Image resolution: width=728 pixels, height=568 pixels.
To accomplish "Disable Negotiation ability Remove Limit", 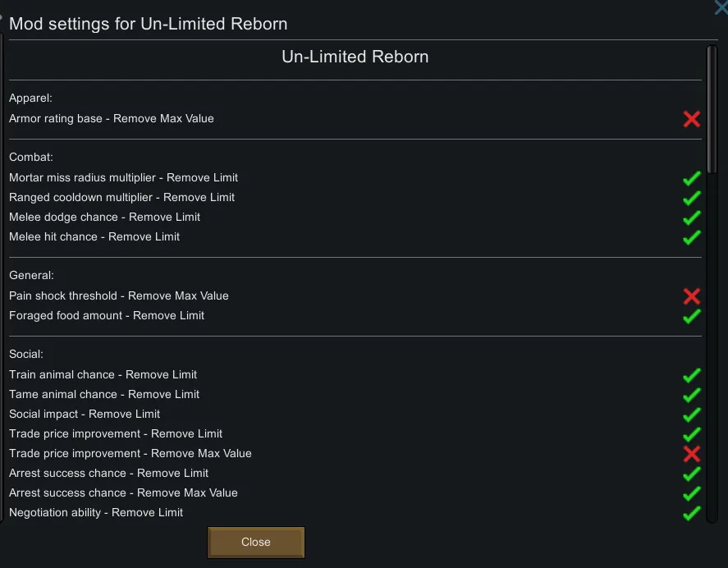I will pos(692,513).
